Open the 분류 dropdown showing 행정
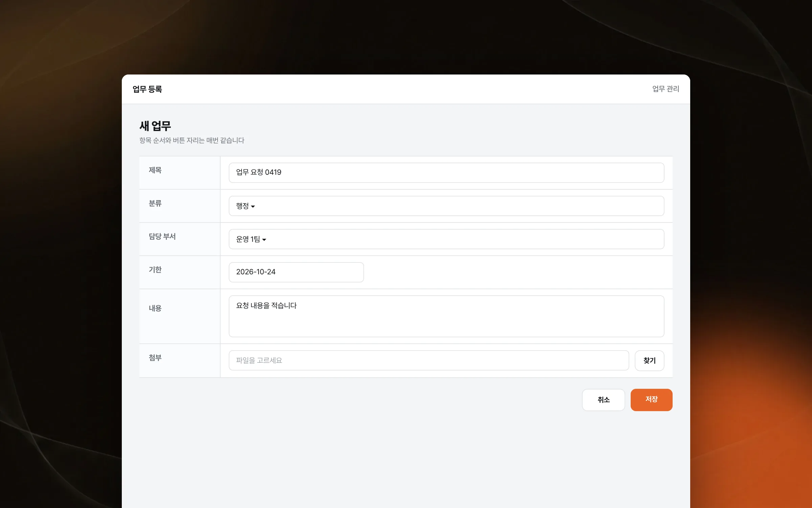 (x=446, y=206)
